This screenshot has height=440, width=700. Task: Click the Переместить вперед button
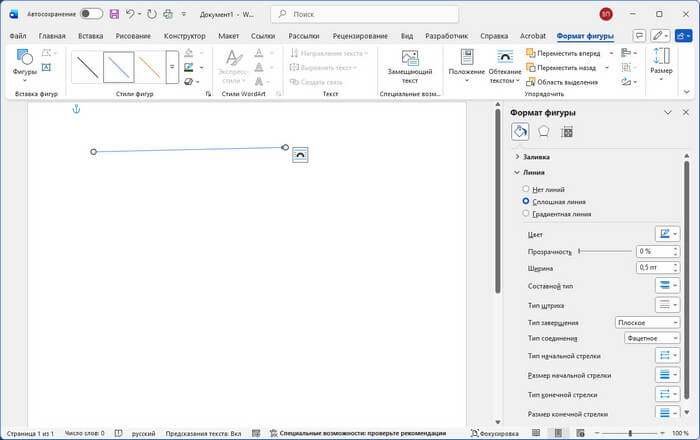(x=566, y=52)
